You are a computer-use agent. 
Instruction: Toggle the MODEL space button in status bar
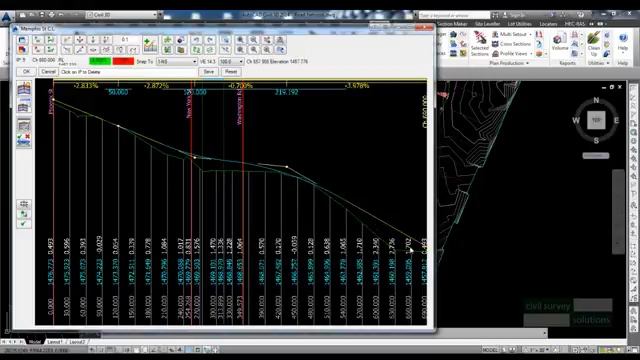pos(490,350)
